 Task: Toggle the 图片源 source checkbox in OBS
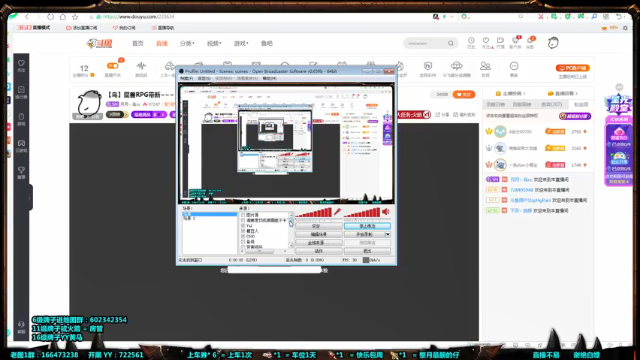243,215
